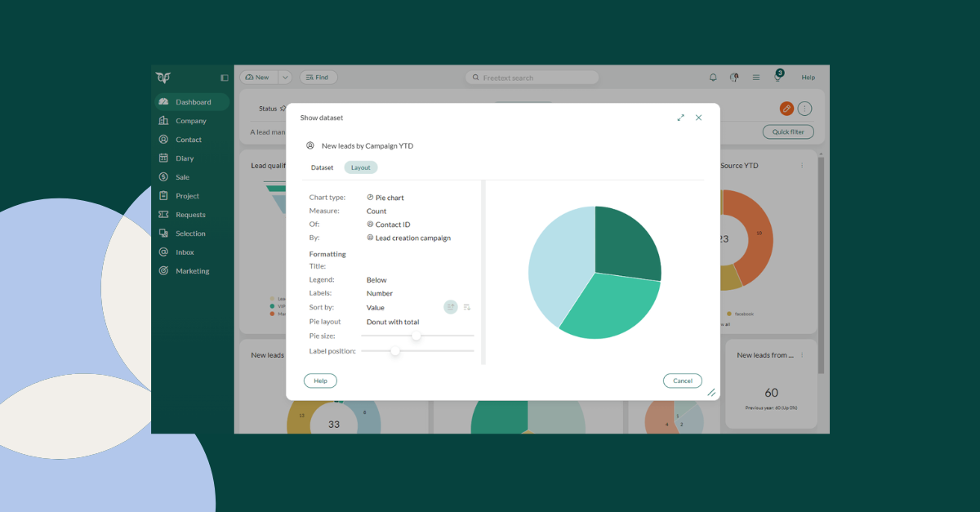Open the Pie layout Donut with total option
Viewport: 980px width, 512px height.
(392, 322)
